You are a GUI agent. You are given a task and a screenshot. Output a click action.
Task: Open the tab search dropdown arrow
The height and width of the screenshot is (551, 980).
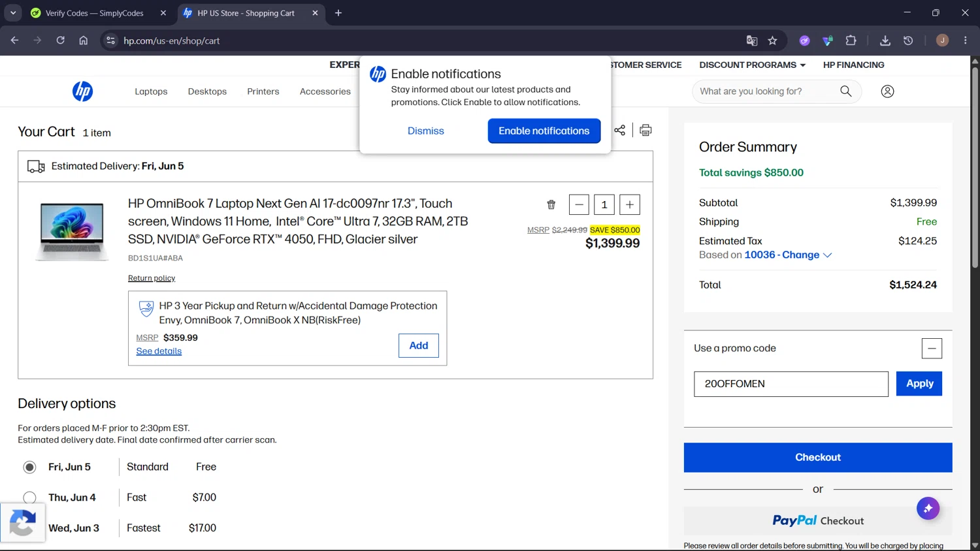[13, 13]
